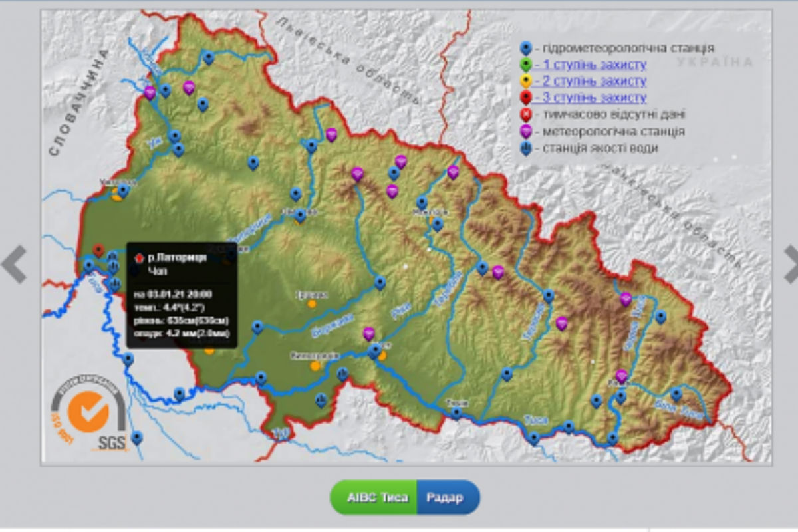The width and height of the screenshot is (798, 532).
Task: Switch to the Радар view
Action: (445, 497)
